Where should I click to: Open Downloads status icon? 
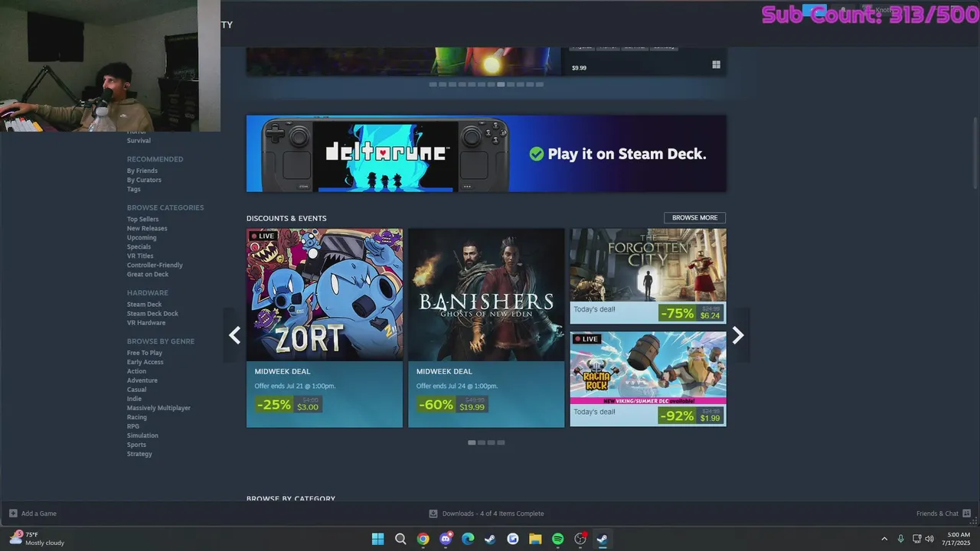coord(433,514)
